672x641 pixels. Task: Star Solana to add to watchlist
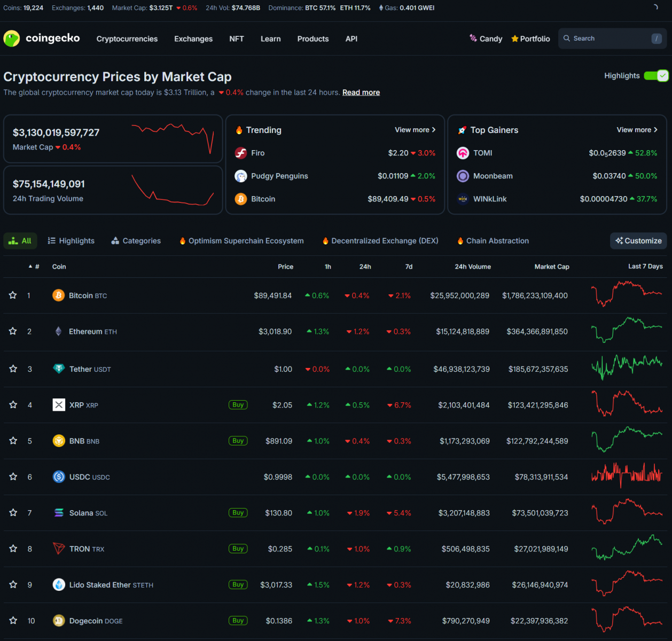(x=13, y=513)
